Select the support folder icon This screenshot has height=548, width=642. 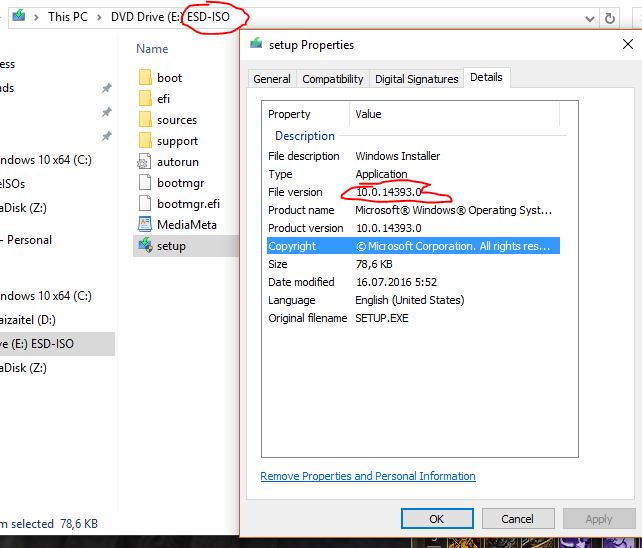[144, 141]
